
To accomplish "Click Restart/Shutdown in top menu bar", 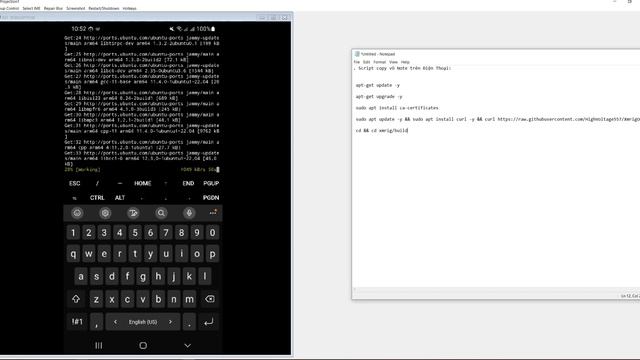I will point(104,8).
